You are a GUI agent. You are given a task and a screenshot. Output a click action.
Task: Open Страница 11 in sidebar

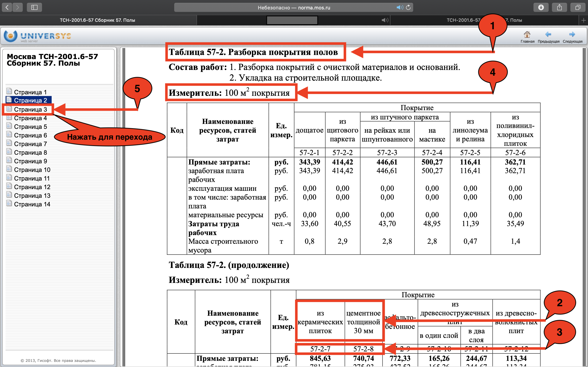click(x=32, y=178)
